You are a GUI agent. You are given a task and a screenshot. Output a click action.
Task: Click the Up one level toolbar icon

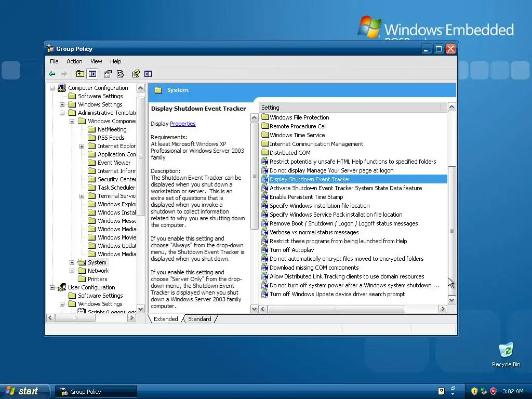click(x=80, y=74)
